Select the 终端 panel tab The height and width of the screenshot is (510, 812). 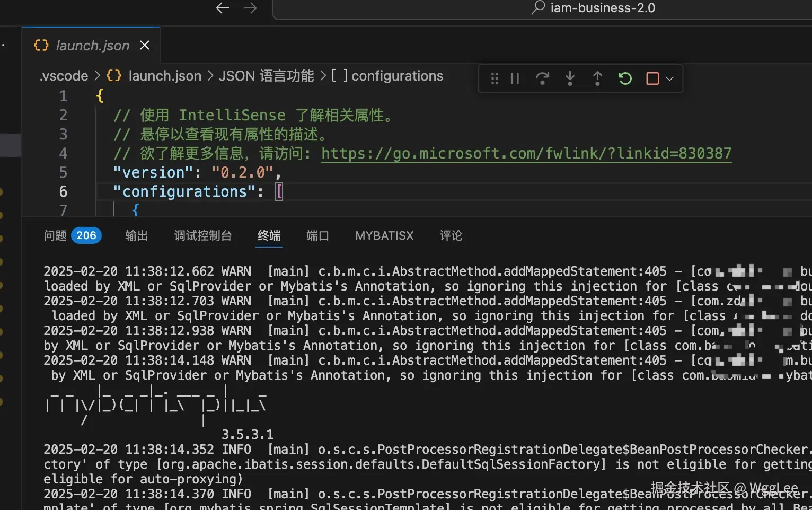269,235
